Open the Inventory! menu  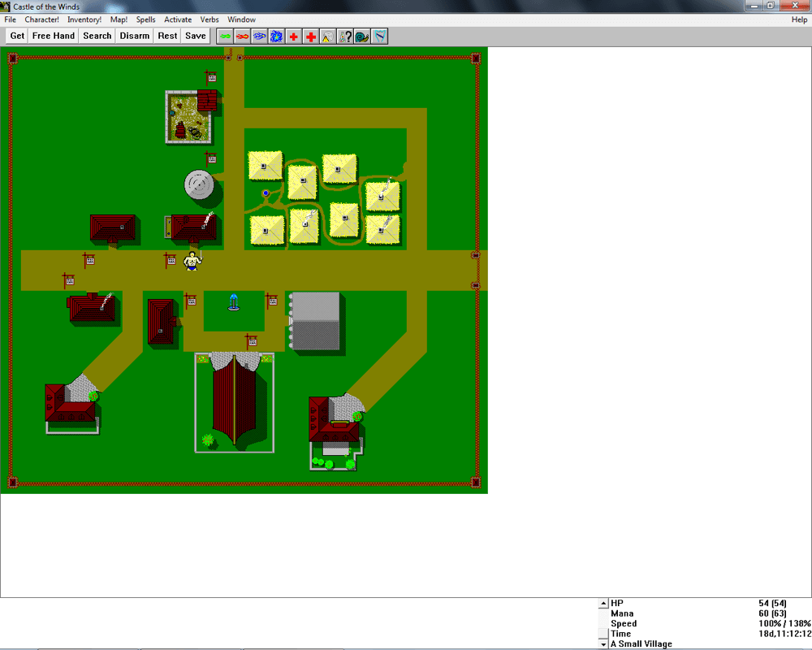click(84, 19)
